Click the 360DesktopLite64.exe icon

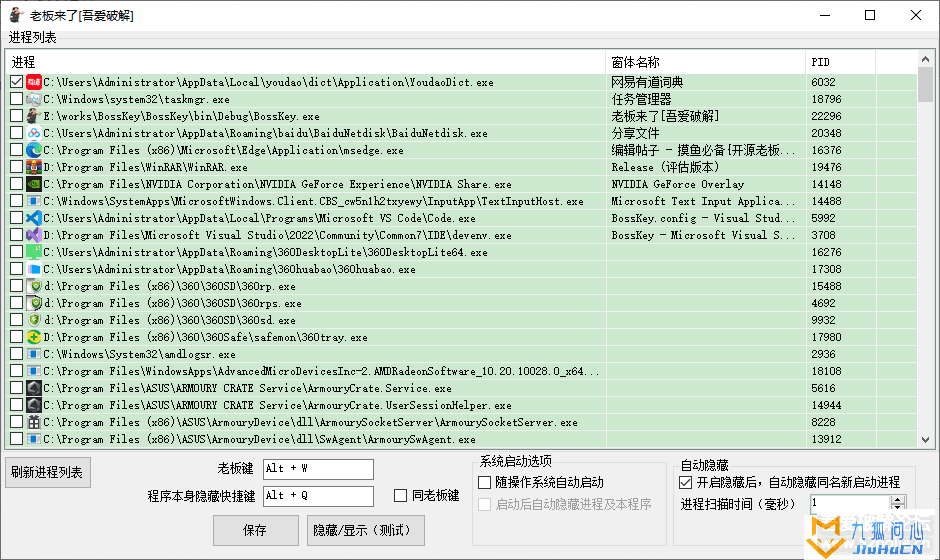click(34, 252)
